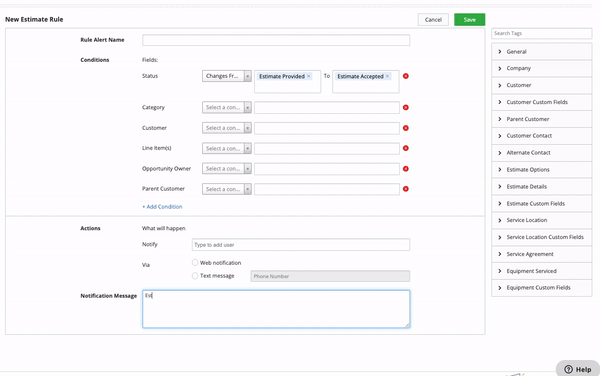
Task: Remove the Category condition row
Action: click(406, 107)
